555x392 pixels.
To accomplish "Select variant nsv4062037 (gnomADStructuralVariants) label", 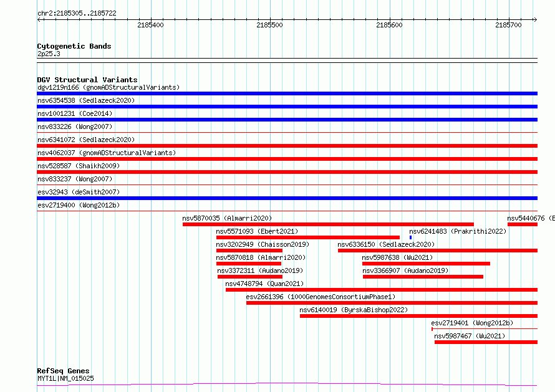I will click(x=107, y=153).
